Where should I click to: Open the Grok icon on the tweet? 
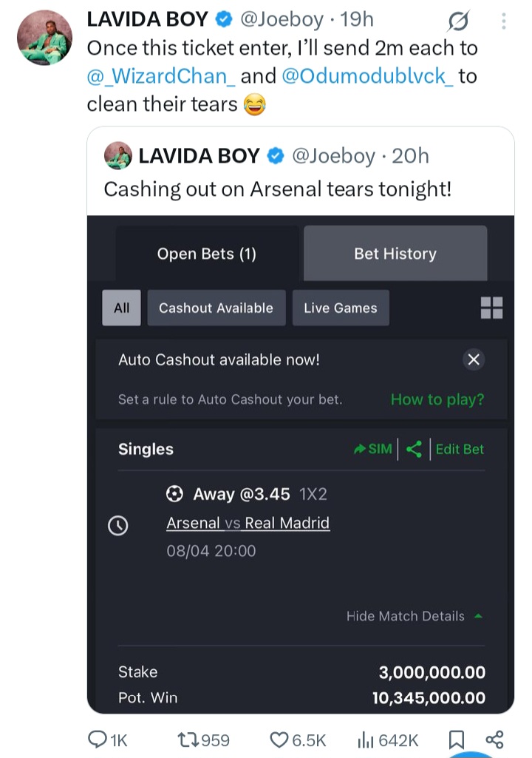(458, 21)
